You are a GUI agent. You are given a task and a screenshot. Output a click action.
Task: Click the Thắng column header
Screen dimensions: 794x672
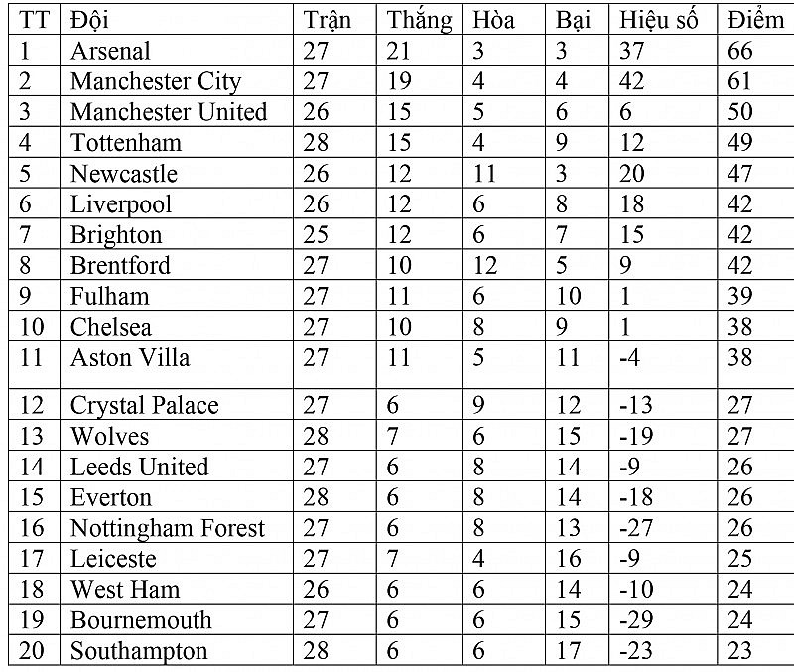(x=419, y=20)
